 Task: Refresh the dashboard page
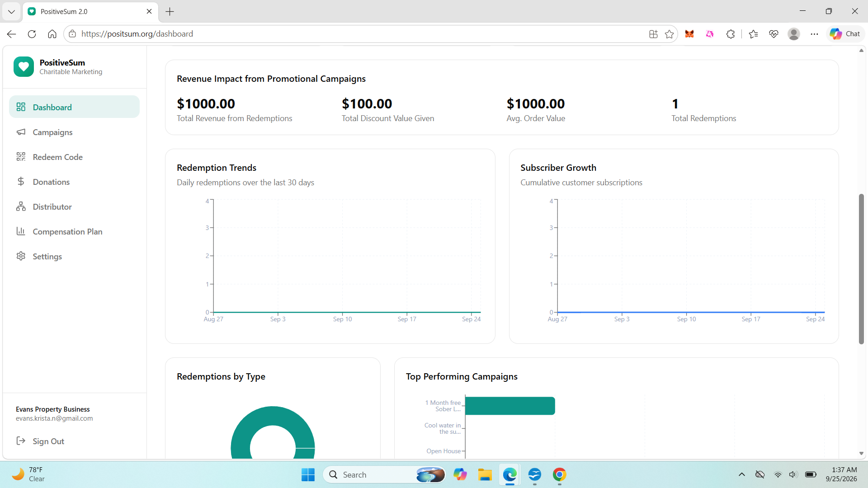(x=32, y=34)
